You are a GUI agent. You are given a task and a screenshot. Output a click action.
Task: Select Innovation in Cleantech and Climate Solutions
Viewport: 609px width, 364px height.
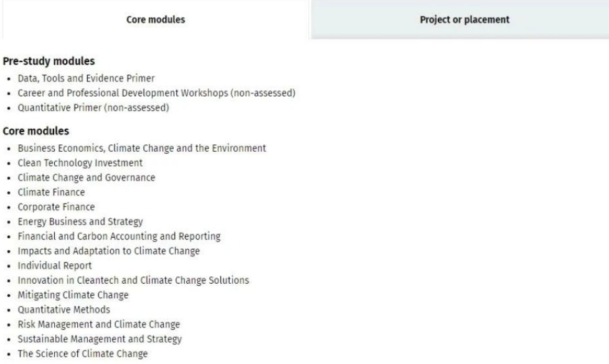tap(133, 281)
